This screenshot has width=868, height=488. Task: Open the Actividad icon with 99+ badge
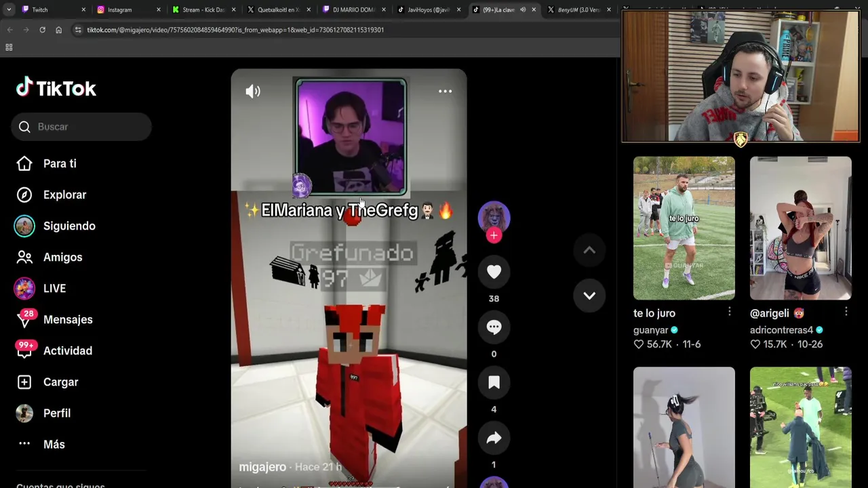pyautogui.click(x=25, y=349)
